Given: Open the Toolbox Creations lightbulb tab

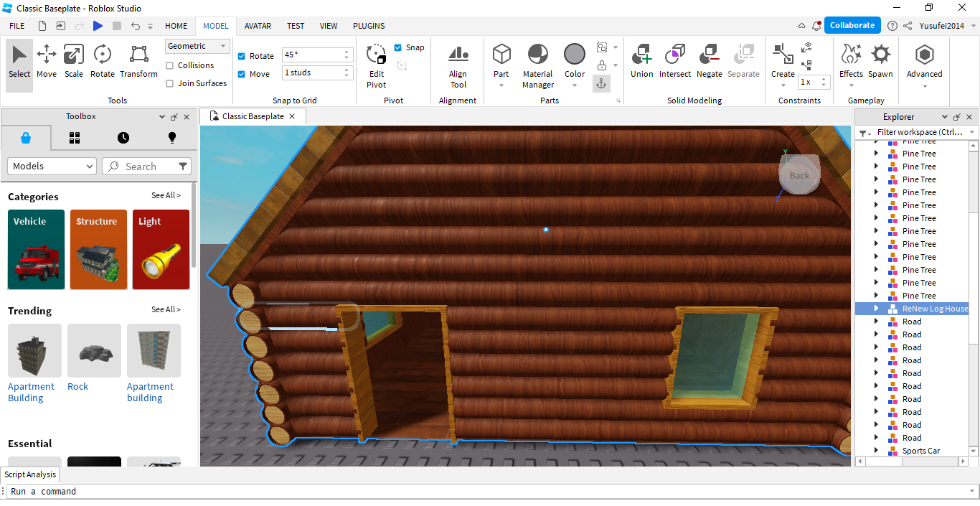Looking at the screenshot, I should [172, 138].
